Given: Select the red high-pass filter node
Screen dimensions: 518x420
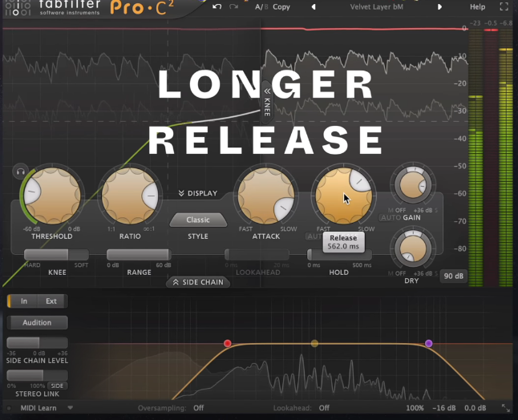Looking at the screenshot, I should 227,343.
